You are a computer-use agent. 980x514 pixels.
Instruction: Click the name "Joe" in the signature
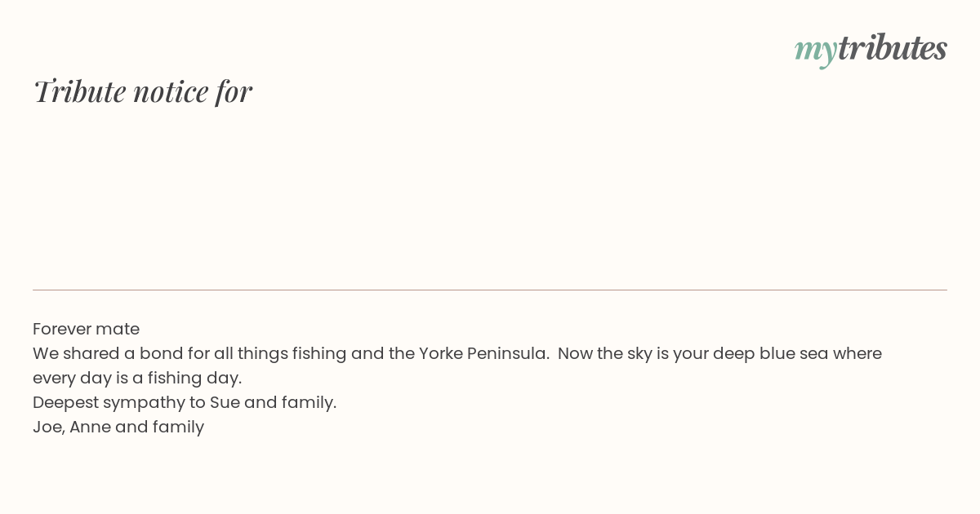click(48, 427)
